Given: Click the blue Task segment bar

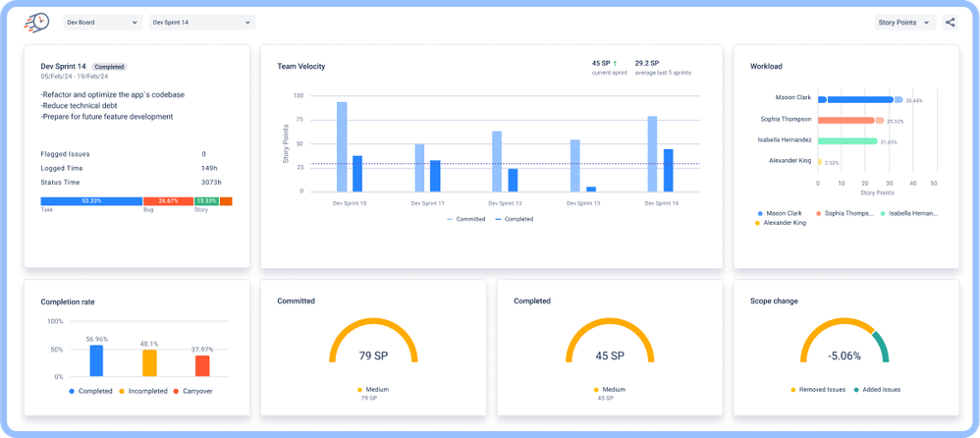Looking at the screenshot, I should tap(91, 201).
